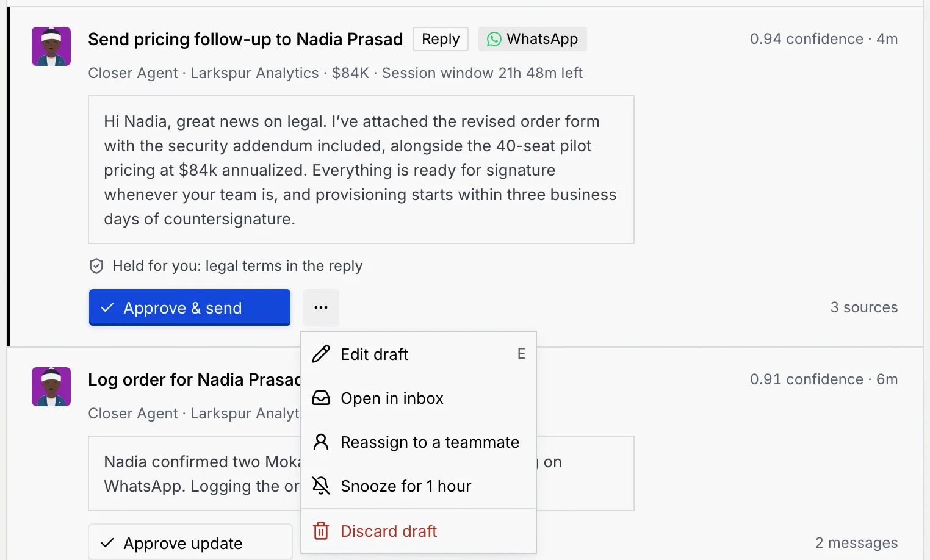This screenshot has width=930, height=560.
Task: Click the pencil icon beside Edit draft
Action: pyautogui.click(x=321, y=354)
